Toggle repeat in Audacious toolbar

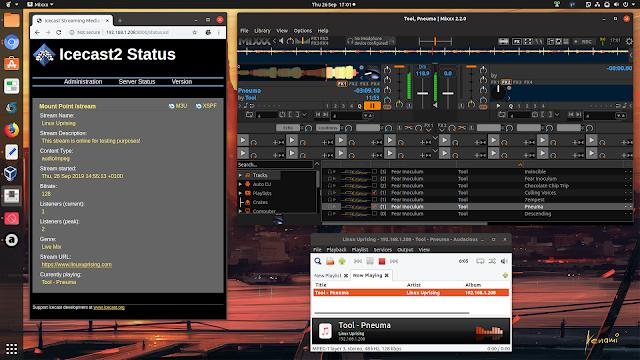(480, 261)
